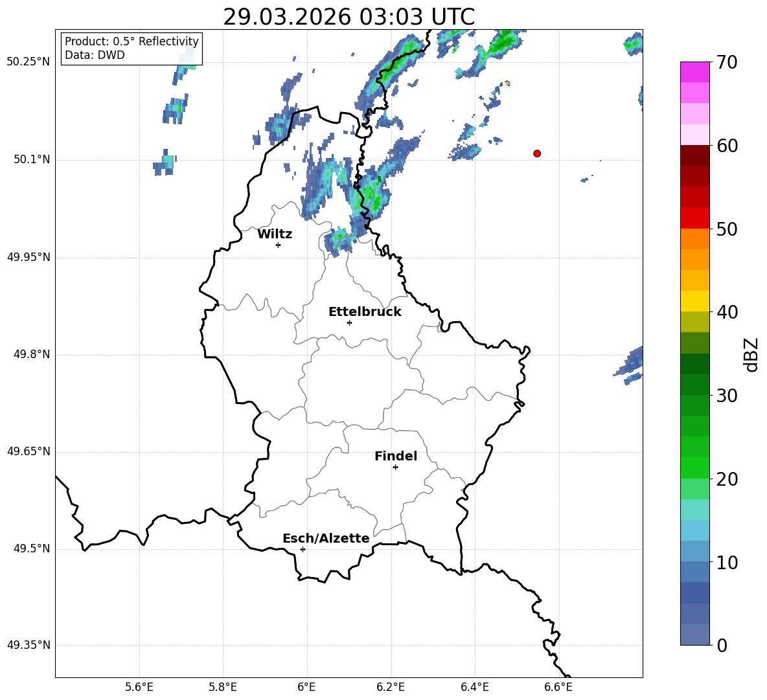
Task: Click the dBZ colorbar axis label
Action: (x=751, y=354)
